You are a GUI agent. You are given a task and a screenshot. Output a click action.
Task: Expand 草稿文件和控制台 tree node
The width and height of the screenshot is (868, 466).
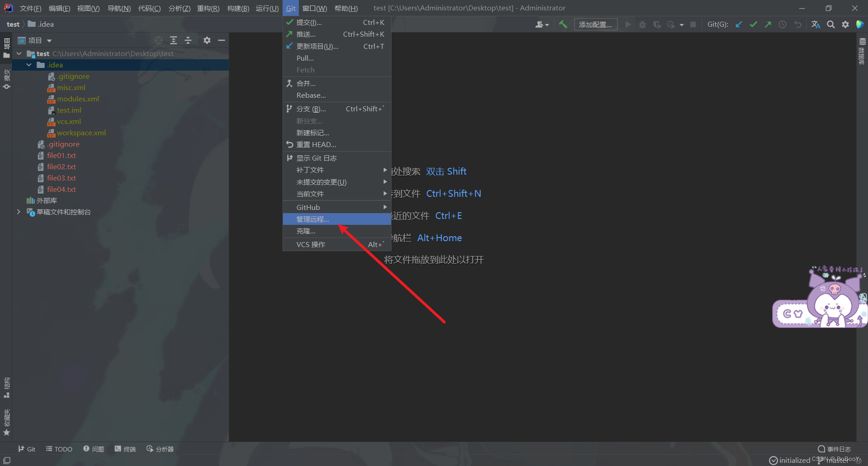click(19, 212)
